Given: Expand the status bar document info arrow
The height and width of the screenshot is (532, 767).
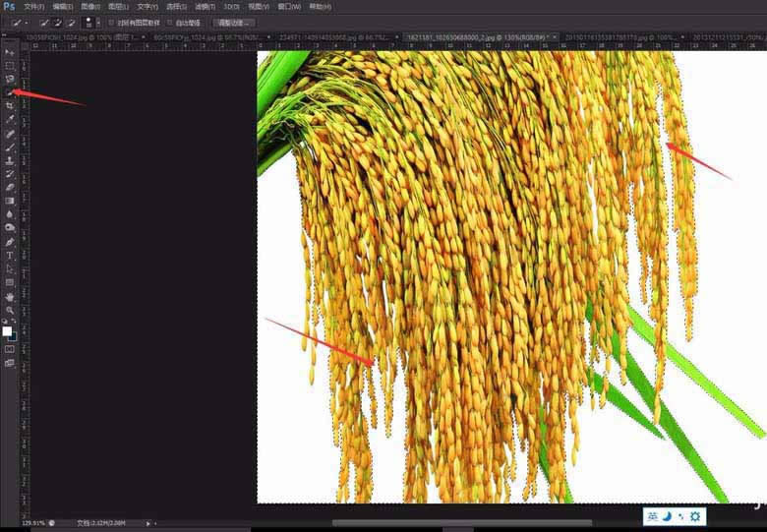Looking at the screenshot, I should (148, 523).
